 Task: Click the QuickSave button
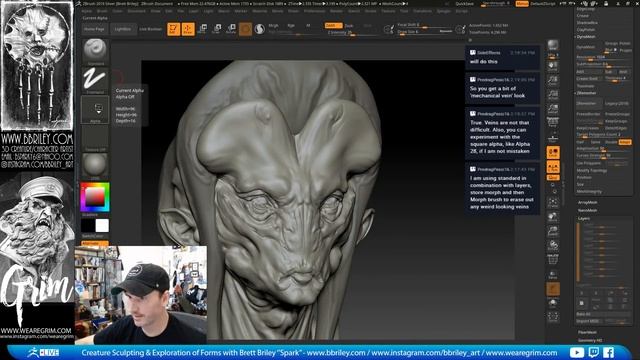point(464,4)
